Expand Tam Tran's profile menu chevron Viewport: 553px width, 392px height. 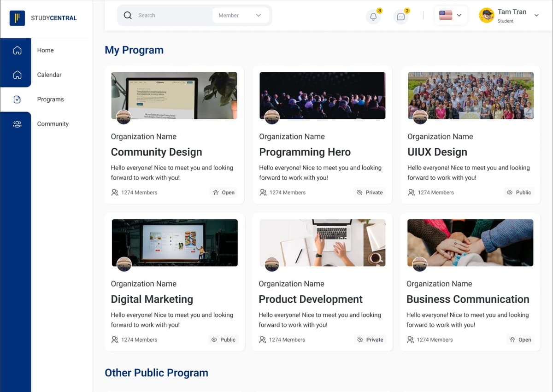click(x=536, y=15)
